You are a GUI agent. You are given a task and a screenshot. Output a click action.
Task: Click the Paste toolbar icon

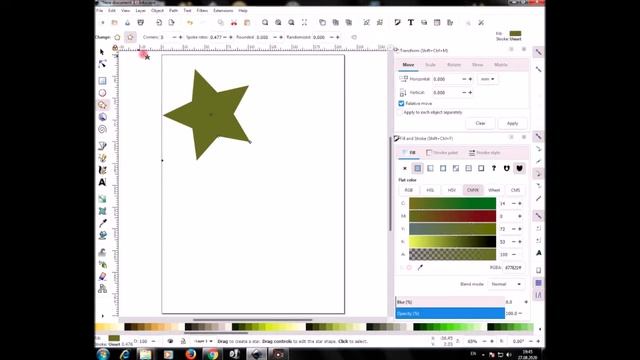(x=247, y=22)
